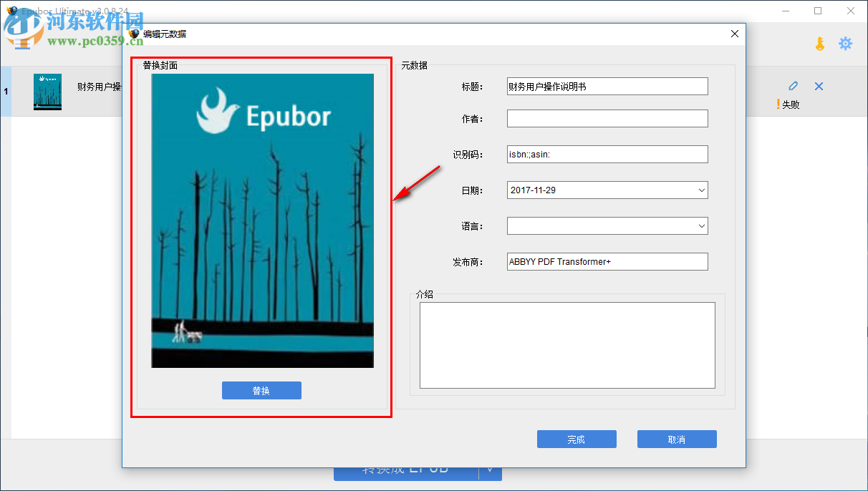Click the exclamation icon beside 失败 status
The height and width of the screenshot is (491, 868).
778,103
